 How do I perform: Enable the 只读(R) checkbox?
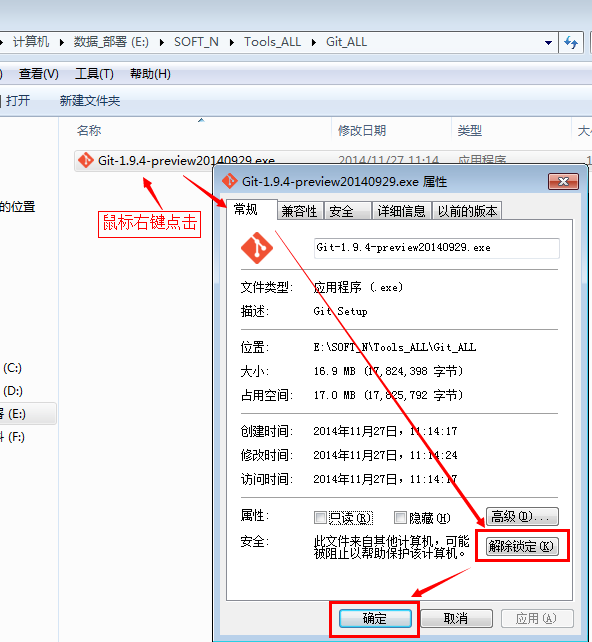(x=320, y=518)
